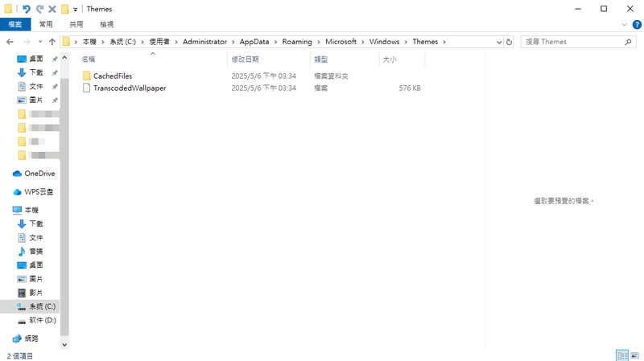The height and width of the screenshot is (361, 644).
Task: Go back with the left arrow
Action: tap(10, 42)
